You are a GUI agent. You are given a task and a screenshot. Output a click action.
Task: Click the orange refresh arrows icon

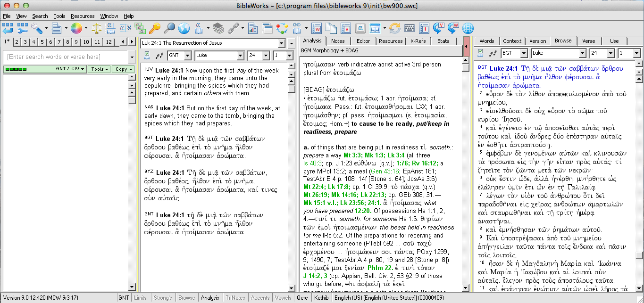pos(395,28)
